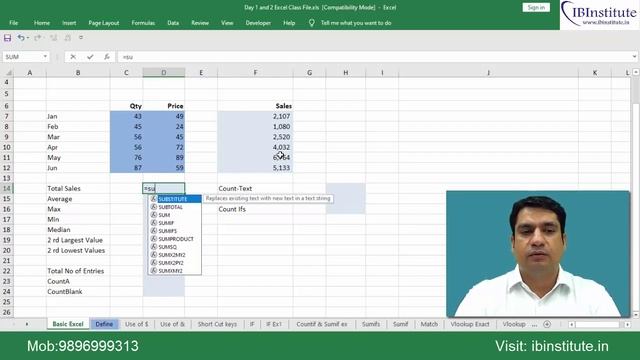Open the View ribbon tab
The width and height of the screenshot is (640, 360).
(x=227, y=23)
